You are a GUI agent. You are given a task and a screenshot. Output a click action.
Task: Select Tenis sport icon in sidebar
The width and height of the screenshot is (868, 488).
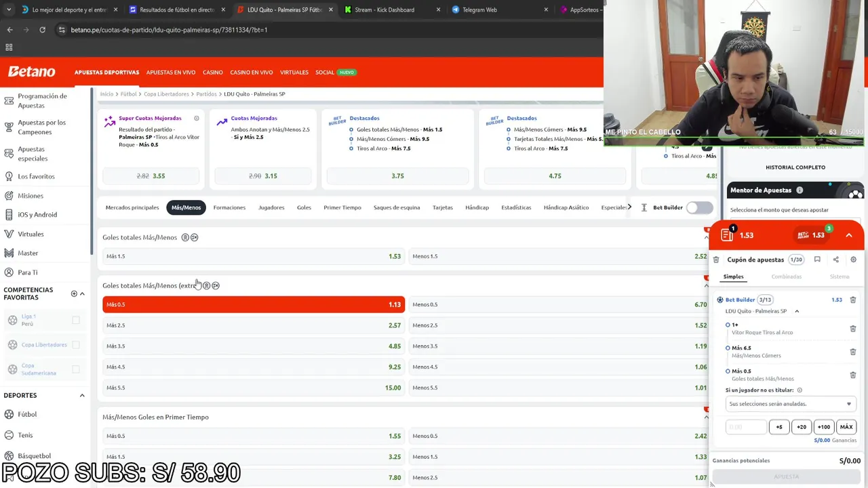point(9,435)
